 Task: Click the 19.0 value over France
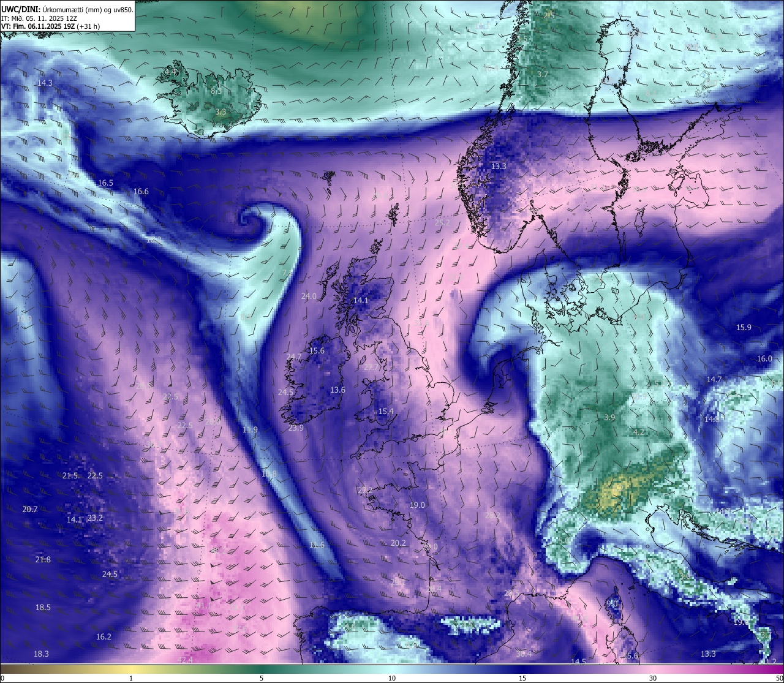(x=417, y=505)
